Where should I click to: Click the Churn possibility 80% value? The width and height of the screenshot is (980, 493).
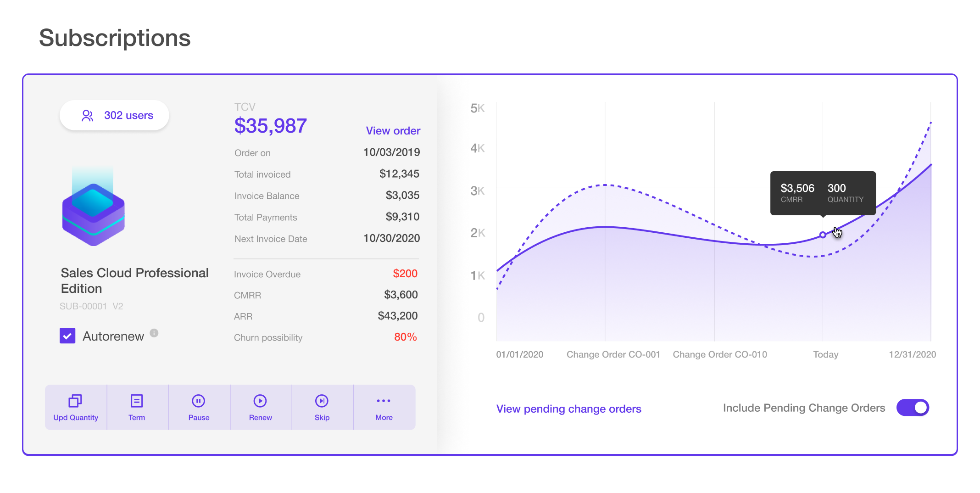(x=405, y=337)
